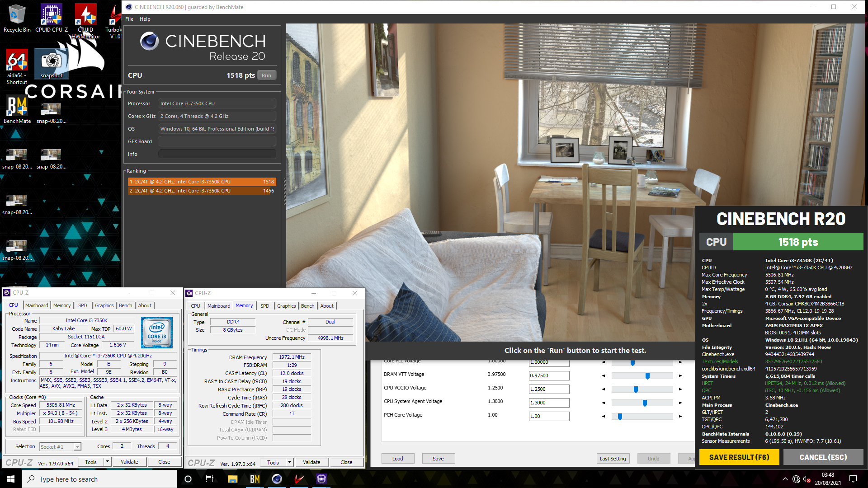
Task: Click the Windows taskbar search box
Action: pyautogui.click(x=99, y=479)
